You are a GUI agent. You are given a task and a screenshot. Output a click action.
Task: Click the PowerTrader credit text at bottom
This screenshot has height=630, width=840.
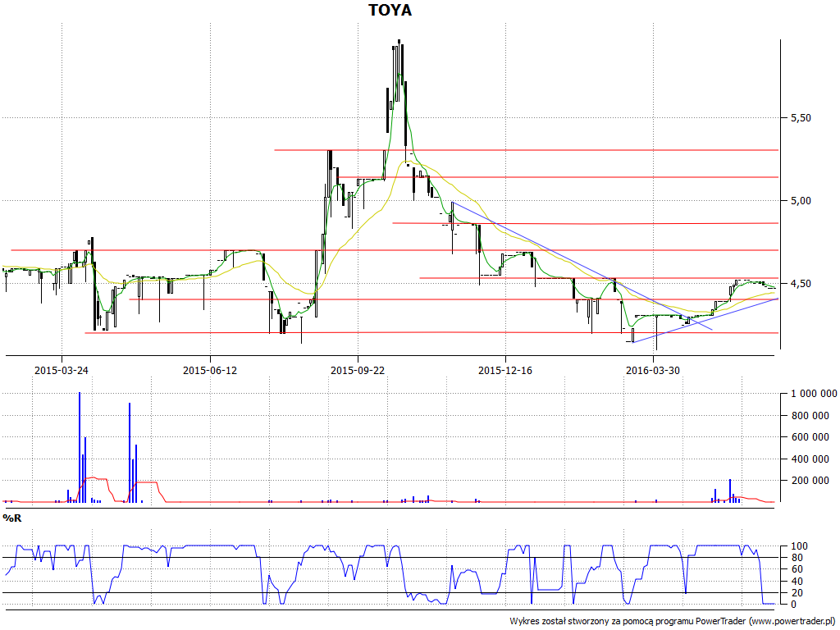point(673,622)
